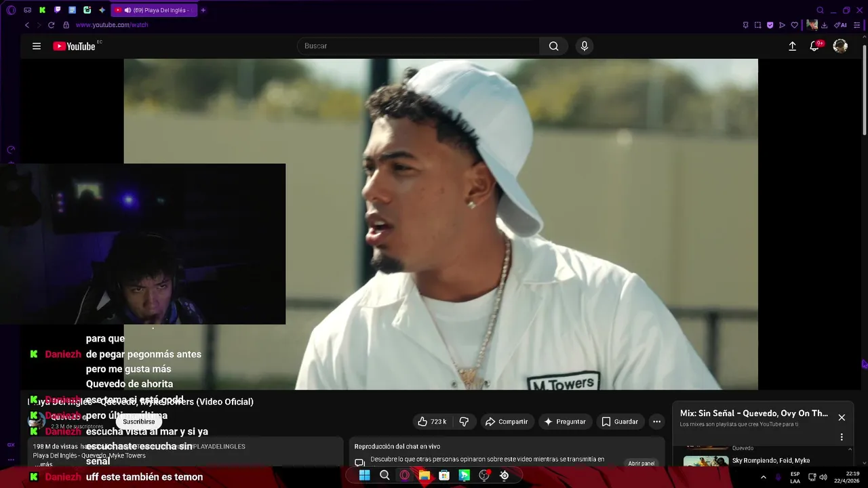The height and width of the screenshot is (488, 868).
Task: Switch to the green camera pinned tab
Action: 87,10
